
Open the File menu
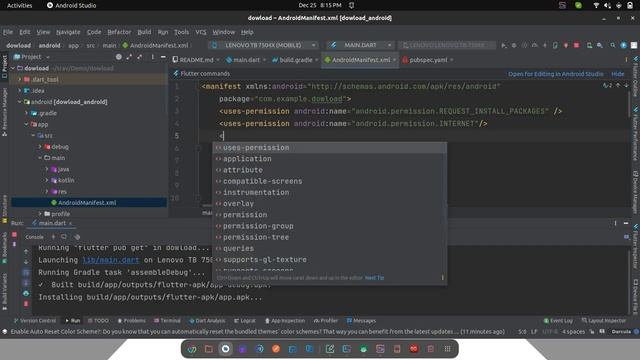8,32
